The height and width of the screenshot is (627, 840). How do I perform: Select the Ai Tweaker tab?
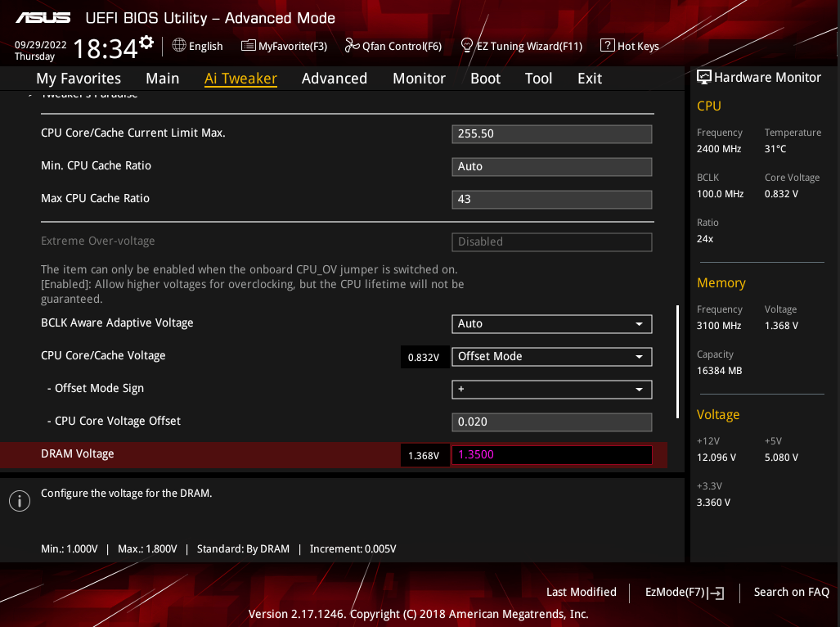(240, 79)
